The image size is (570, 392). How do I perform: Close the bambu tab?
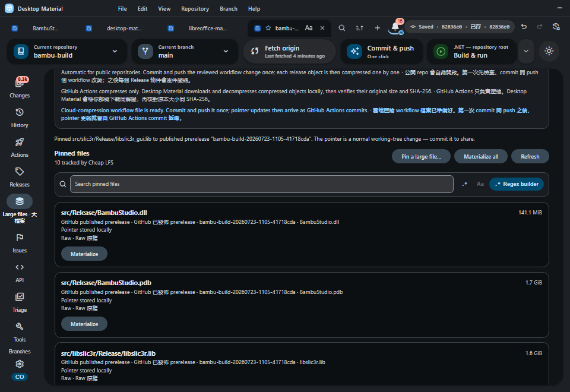[x=322, y=28]
